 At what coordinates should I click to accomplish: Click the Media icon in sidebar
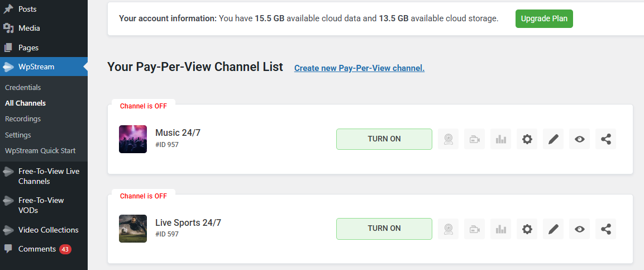(x=8, y=28)
